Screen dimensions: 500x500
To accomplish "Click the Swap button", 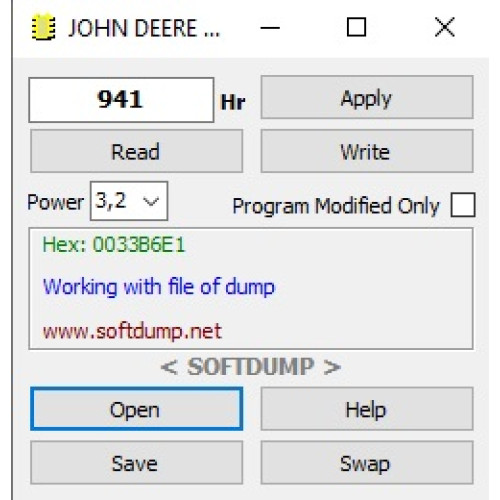I will (x=367, y=463).
